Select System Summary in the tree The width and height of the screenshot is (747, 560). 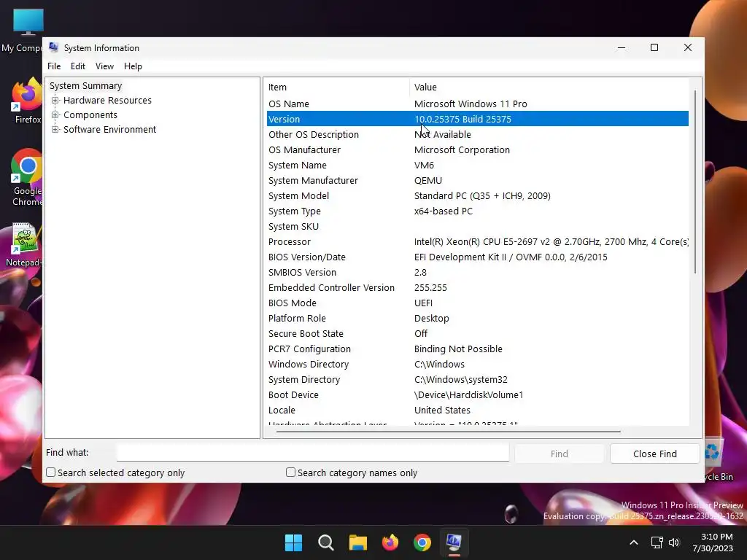(x=86, y=86)
